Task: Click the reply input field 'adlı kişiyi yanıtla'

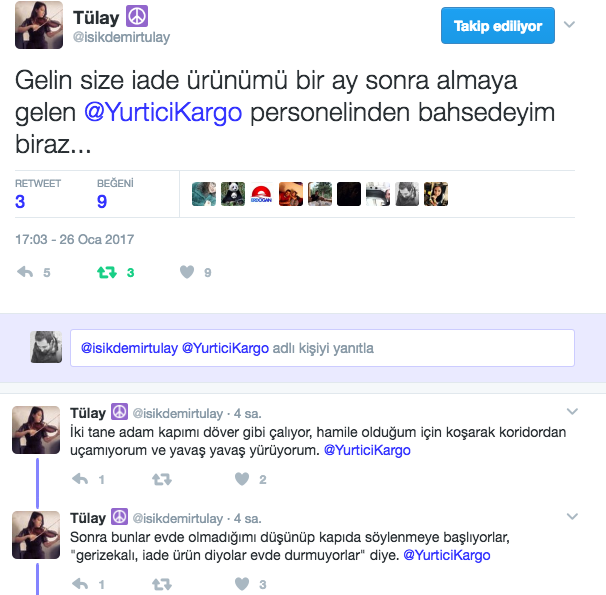Action: (x=322, y=348)
